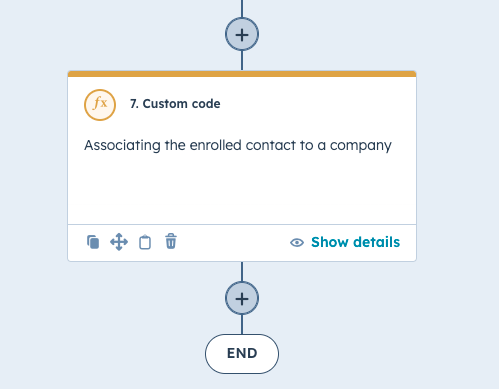Click connector line between lower plus and END
The width and height of the screenshot is (499, 389).
[x=242, y=324]
